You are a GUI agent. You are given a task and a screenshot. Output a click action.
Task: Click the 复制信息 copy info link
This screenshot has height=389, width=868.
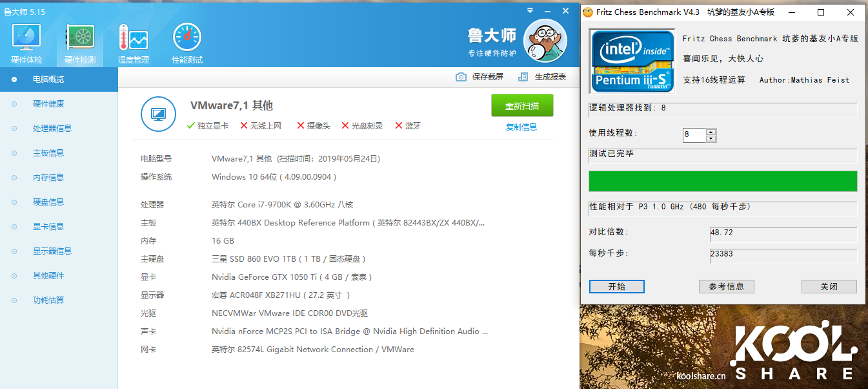tap(521, 127)
